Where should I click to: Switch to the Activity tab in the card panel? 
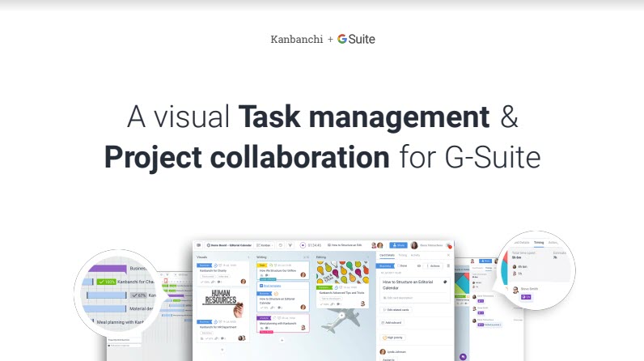tap(415, 256)
